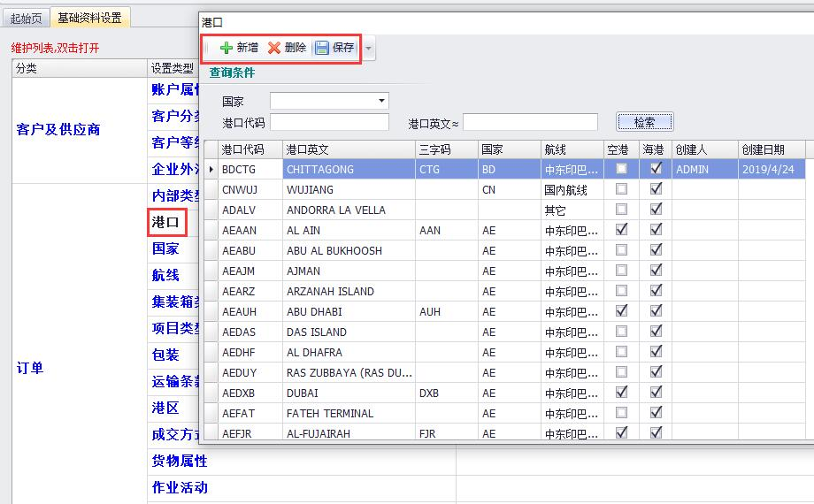This screenshot has width=814, height=504.
Task: Select the row indicator arrow for BDCTG
Action: (211, 169)
